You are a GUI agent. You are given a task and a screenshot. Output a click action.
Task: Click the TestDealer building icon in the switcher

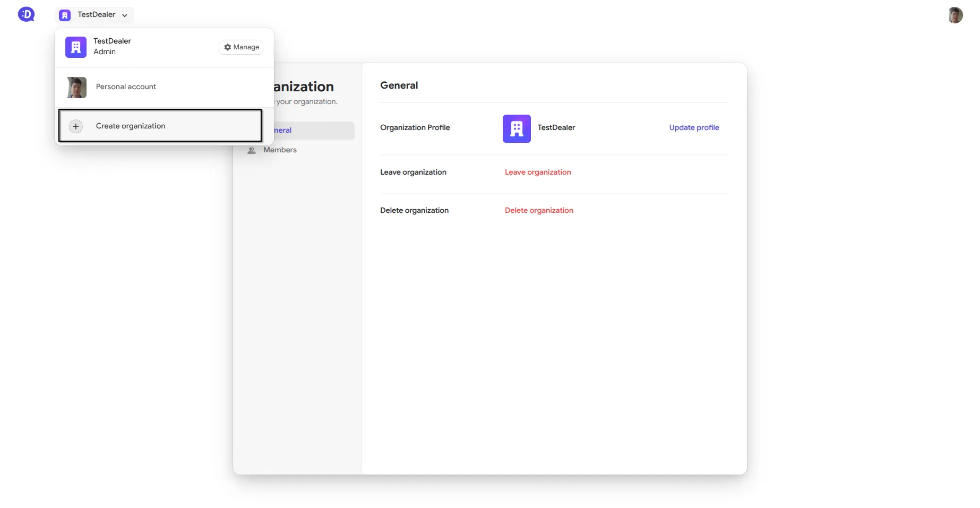point(64,15)
